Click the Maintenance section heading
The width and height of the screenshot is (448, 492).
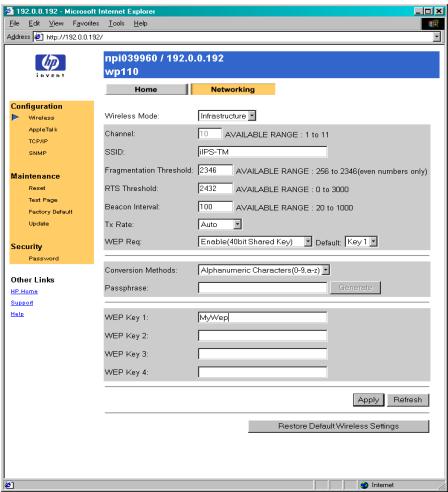(35, 176)
